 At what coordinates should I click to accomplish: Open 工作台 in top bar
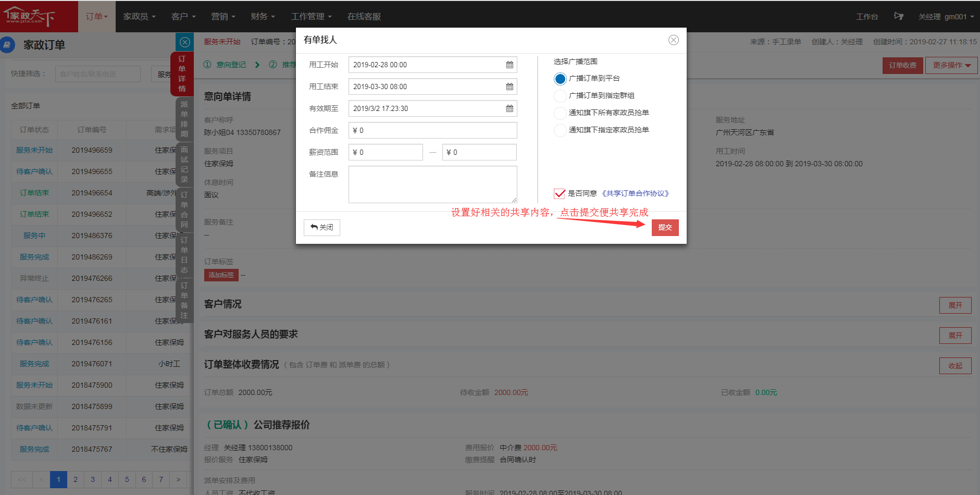coord(867,17)
